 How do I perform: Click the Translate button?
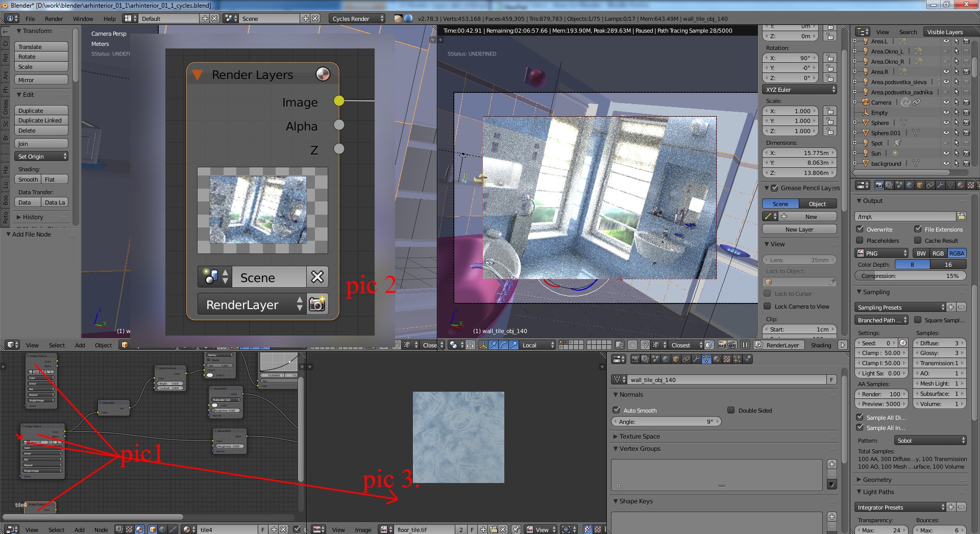tap(41, 46)
